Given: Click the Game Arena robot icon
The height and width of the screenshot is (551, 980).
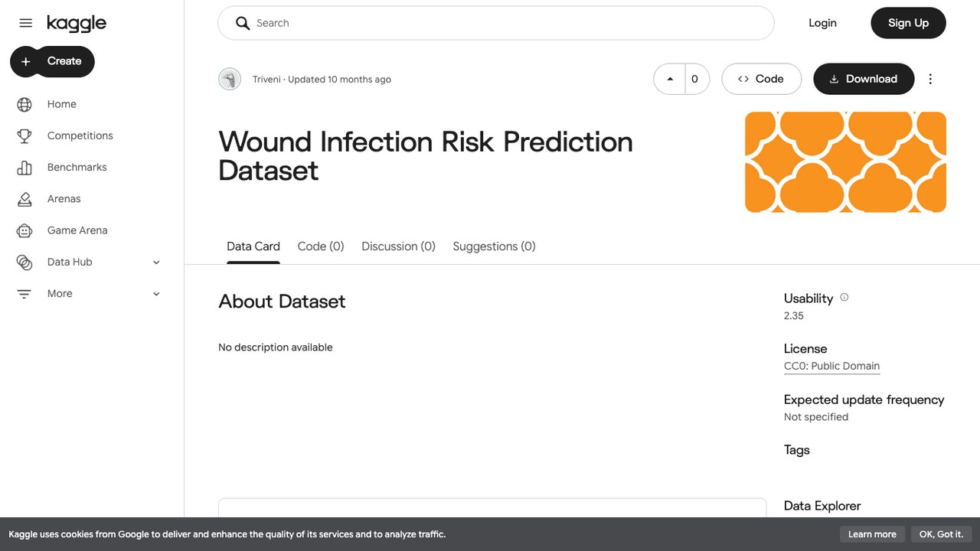Looking at the screenshot, I should [x=24, y=230].
